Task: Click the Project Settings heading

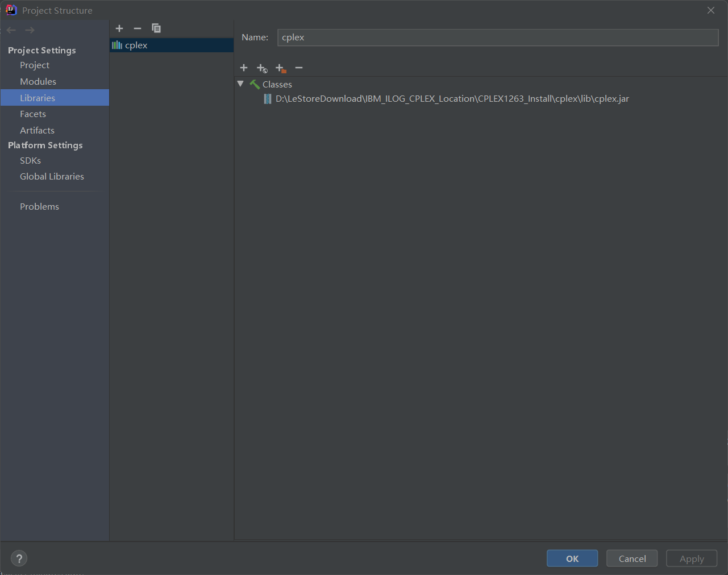Action: coord(42,51)
